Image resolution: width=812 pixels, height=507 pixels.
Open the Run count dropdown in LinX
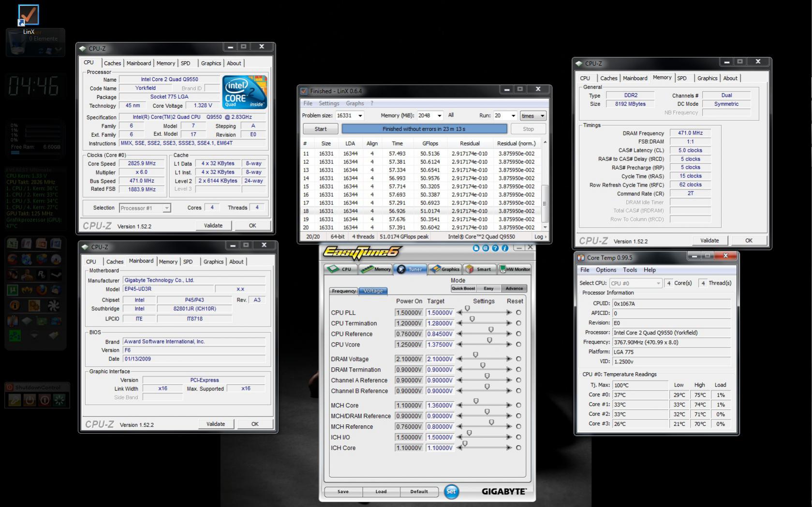click(x=513, y=116)
